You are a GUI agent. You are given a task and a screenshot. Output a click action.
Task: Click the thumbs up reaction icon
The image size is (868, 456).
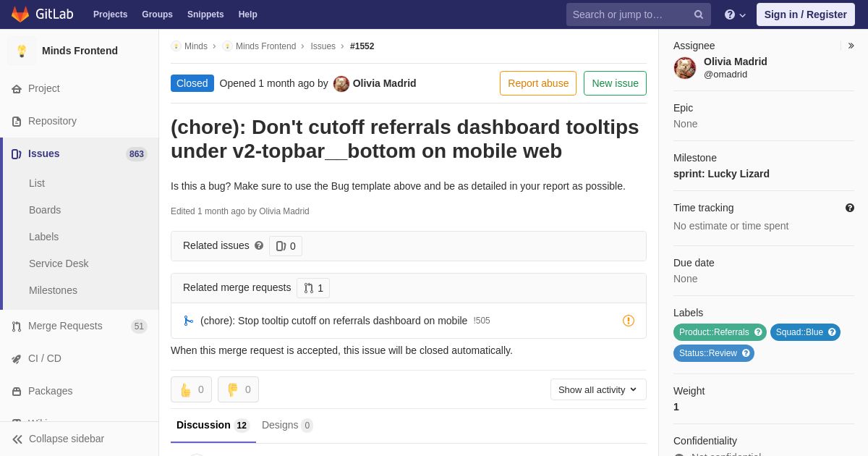(x=185, y=390)
